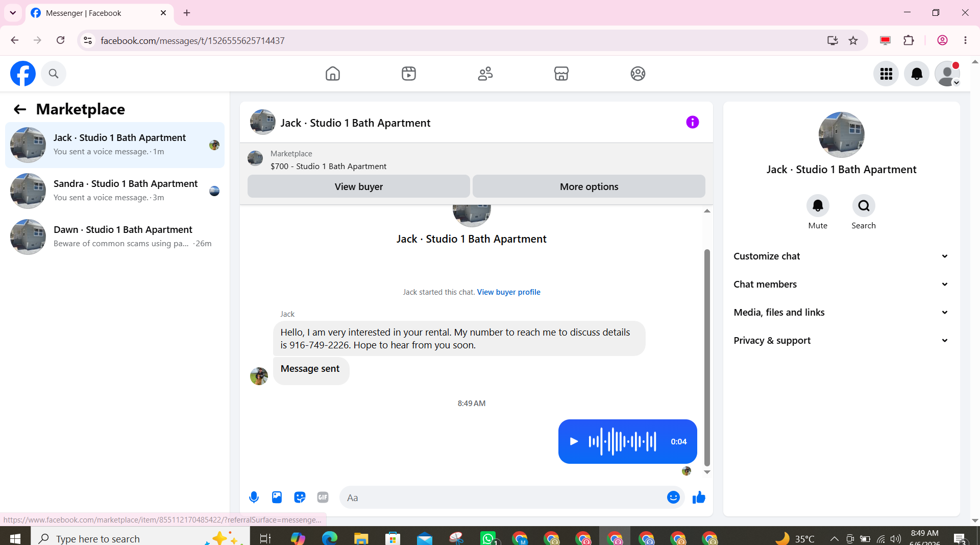Click the Messenger | Facebook browser tab
Viewport: 980px width, 545px height.
[x=99, y=13]
